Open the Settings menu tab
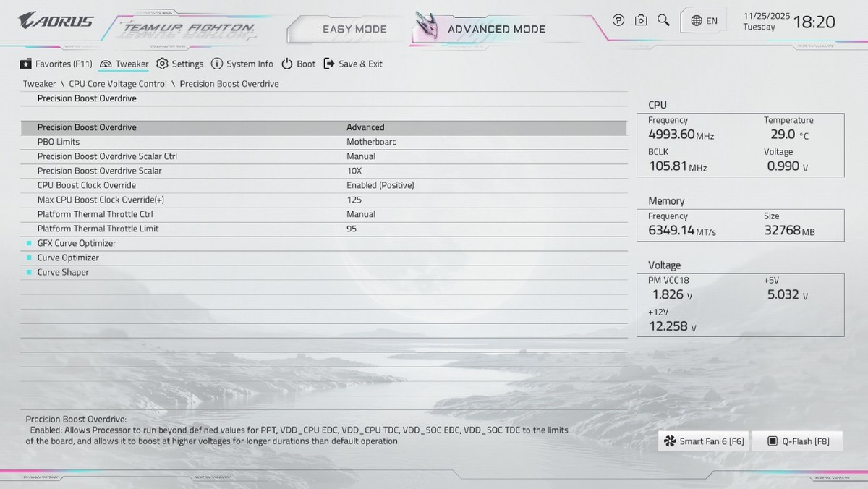 pos(179,64)
